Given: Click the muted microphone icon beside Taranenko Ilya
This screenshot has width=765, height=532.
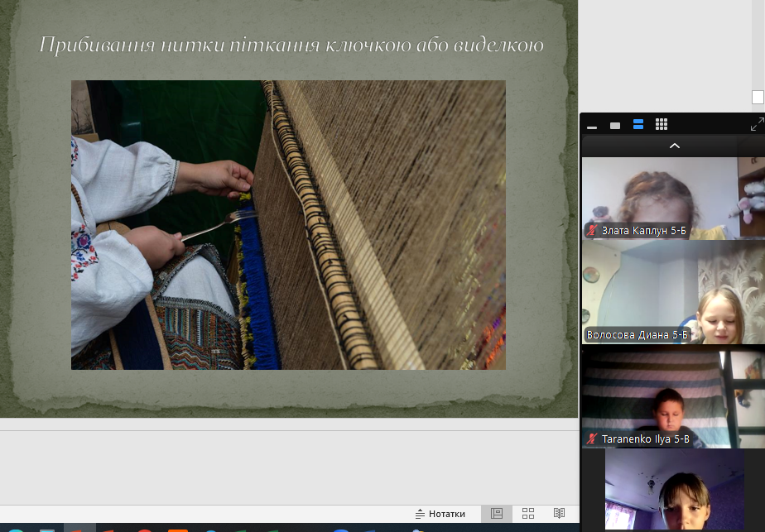Looking at the screenshot, I should (592, 439).
